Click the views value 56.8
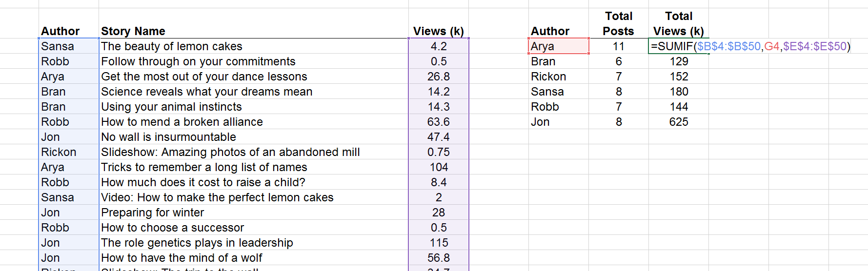The width and height of the screenshot is (868, 271). point(438,258)
